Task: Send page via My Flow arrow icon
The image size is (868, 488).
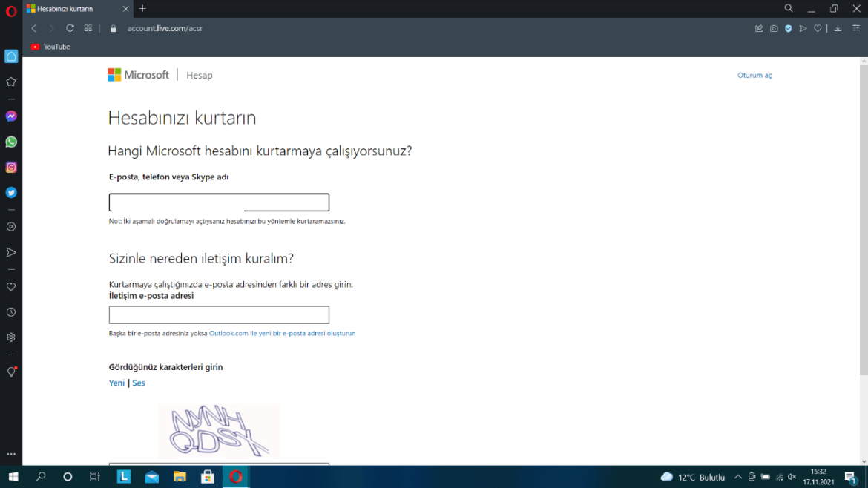Action: coord(803,28)
